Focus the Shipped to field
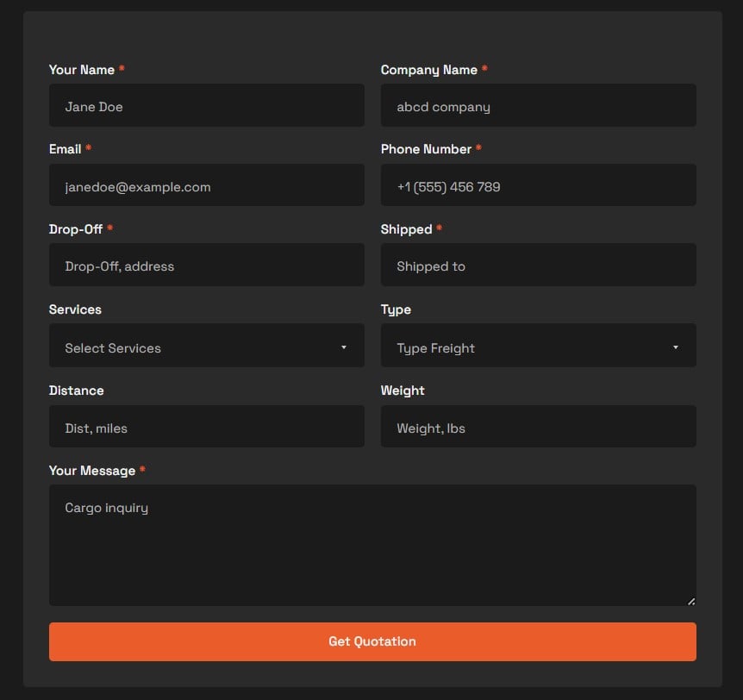Image resolution: width=743 pixels, height=700 pixels. [x=539, y=265]
